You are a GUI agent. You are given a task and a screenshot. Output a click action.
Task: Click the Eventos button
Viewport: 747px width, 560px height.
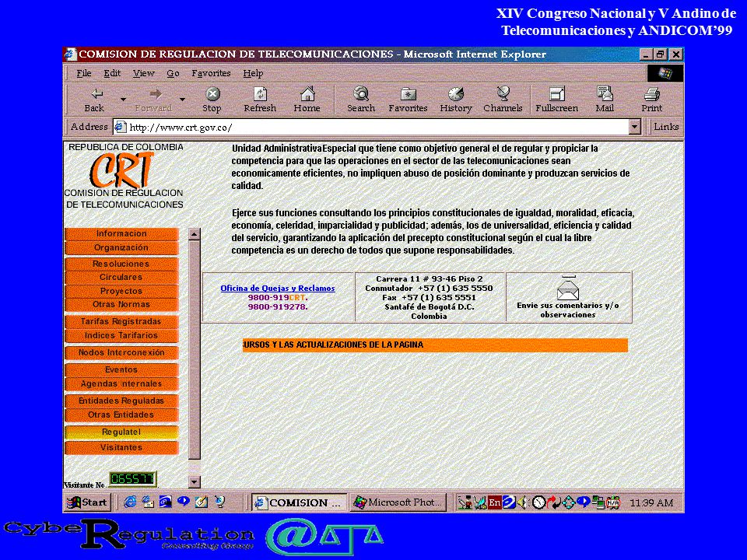tap(121, 370)
